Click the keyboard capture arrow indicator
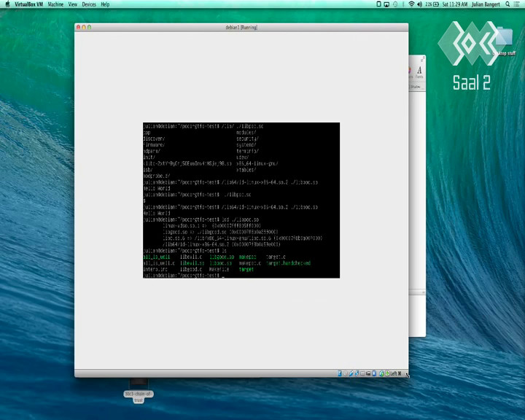Screen dimensions: 525x420 pos(387,373)
